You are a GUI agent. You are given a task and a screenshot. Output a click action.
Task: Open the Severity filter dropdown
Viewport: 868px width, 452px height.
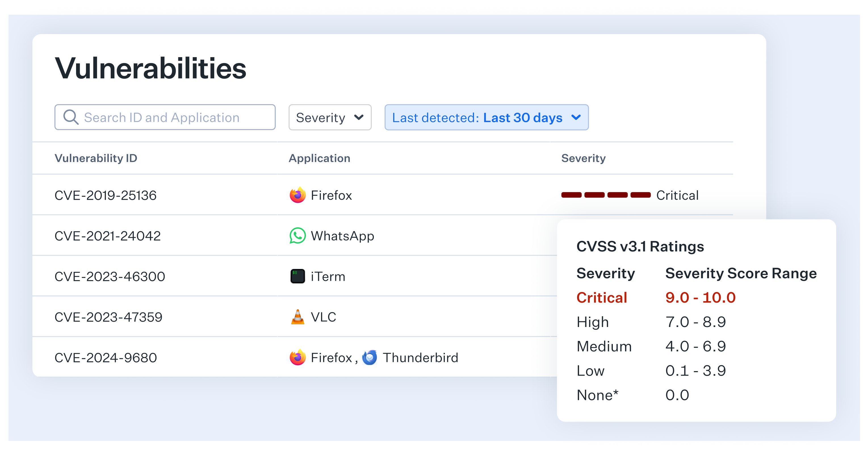(330, 117)
